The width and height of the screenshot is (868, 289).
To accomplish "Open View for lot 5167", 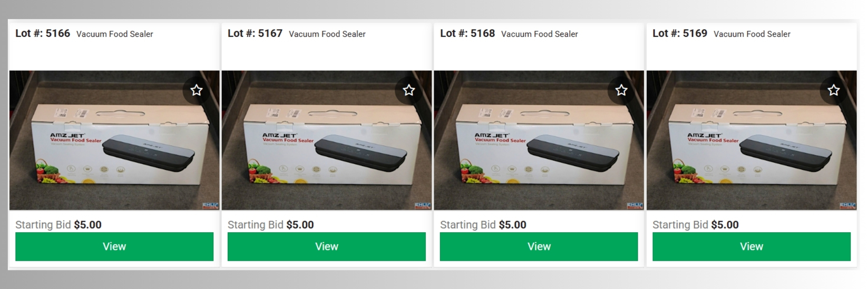I will (x=327, y=247).
